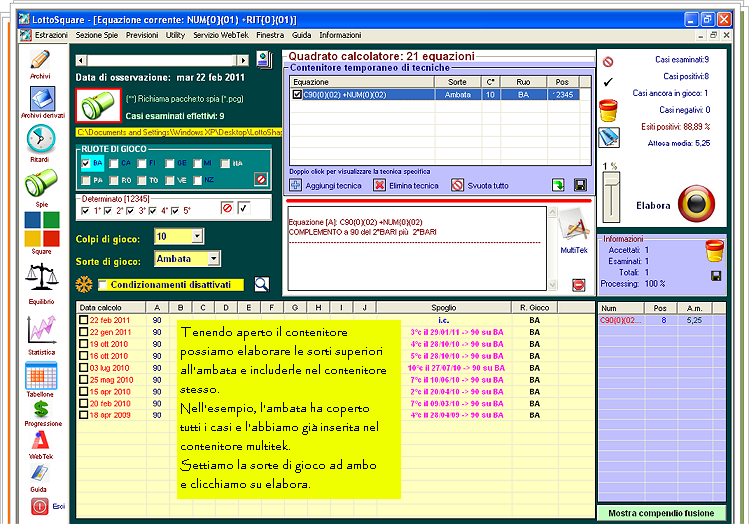
Task: Toggle the 5° determinato checkbox
Action: [x=175, y=211]
